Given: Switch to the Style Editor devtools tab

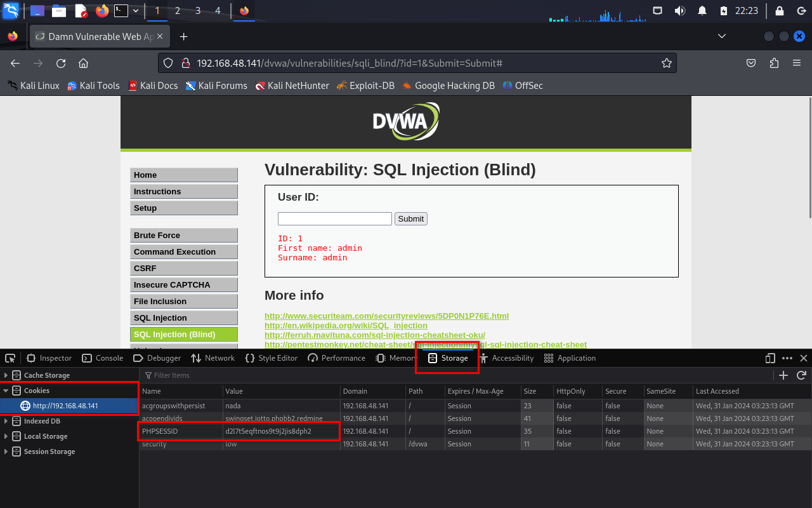Looking at the screenshot, I should click(271, 358).
